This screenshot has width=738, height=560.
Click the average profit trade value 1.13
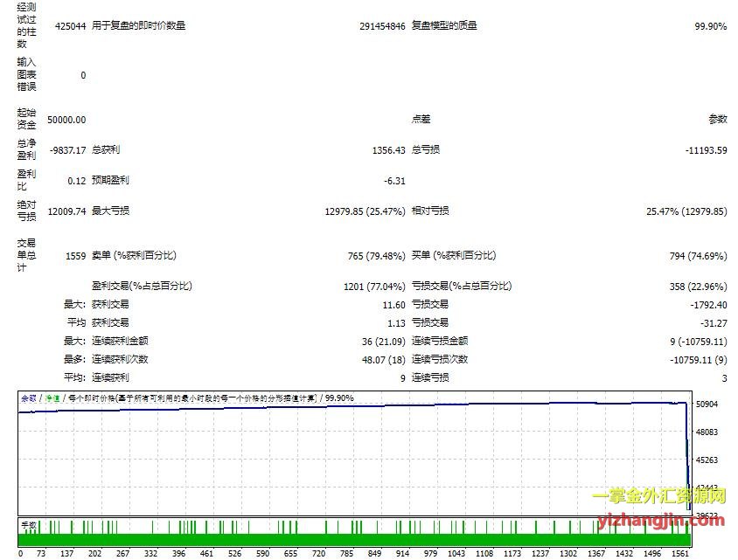396,323
